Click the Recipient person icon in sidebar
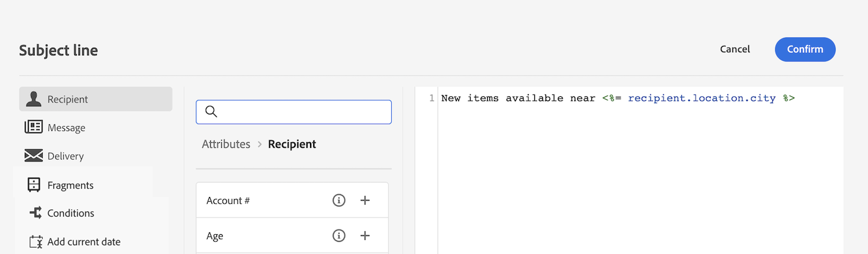 click(x=33, y=99)
